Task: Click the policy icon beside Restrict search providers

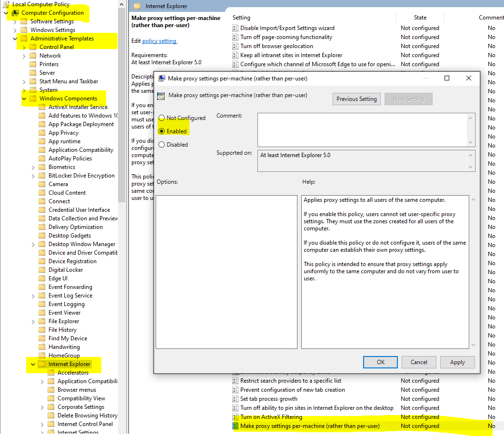Action: [x=235, y=381]
